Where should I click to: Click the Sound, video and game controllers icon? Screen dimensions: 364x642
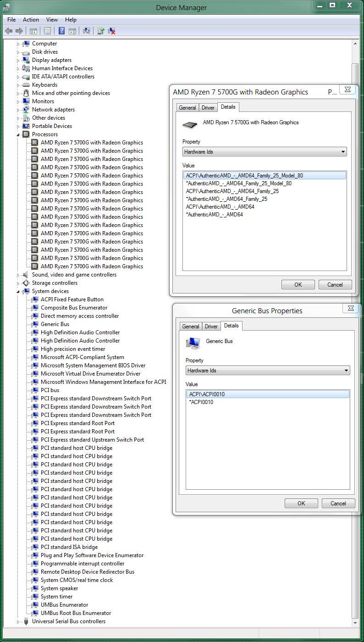tap(26, 275)
